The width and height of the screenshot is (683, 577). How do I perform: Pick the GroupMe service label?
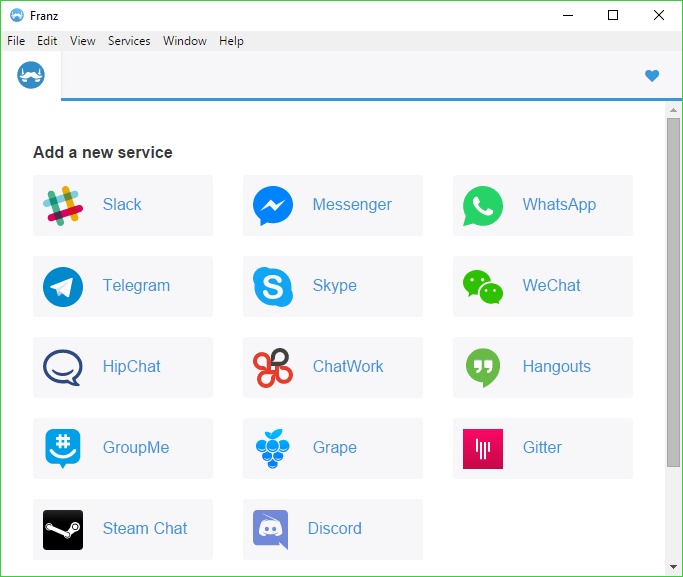(x=136, y=447)
